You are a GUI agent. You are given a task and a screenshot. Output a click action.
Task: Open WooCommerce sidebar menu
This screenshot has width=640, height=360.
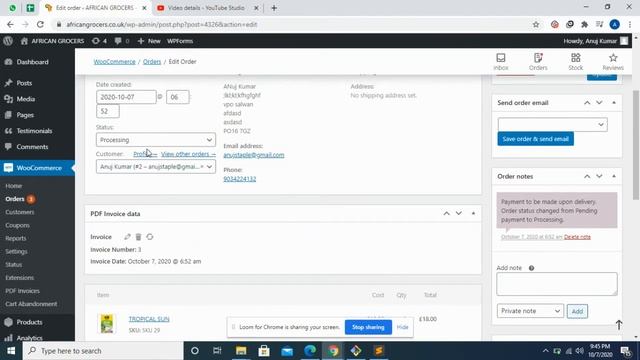(39, 168)
